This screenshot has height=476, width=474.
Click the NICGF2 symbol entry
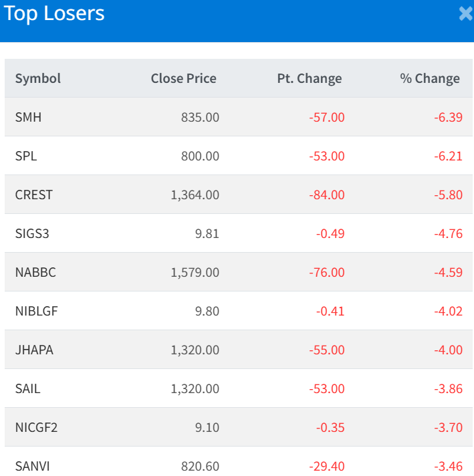pyautogui.click(x=36, y=427)
